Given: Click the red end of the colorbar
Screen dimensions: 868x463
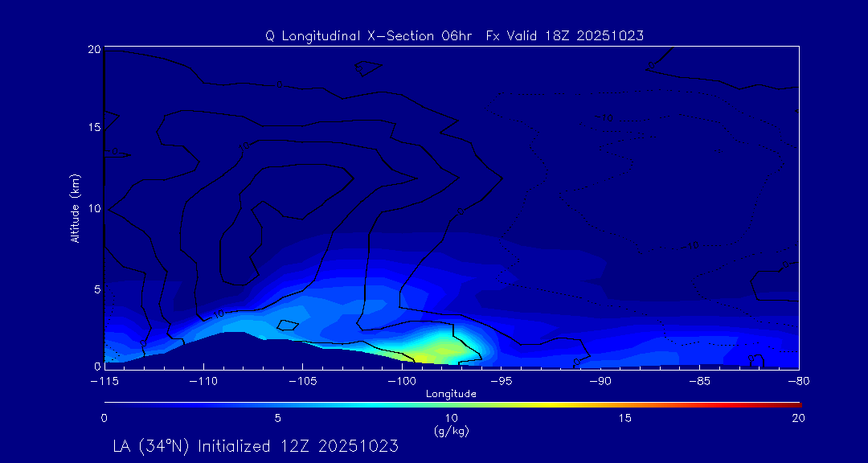Looking at the screenshot, I should tap(796, 404).
